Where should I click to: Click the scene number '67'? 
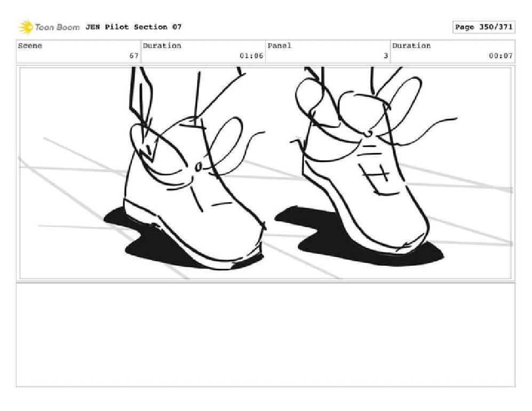click(134, 56)
